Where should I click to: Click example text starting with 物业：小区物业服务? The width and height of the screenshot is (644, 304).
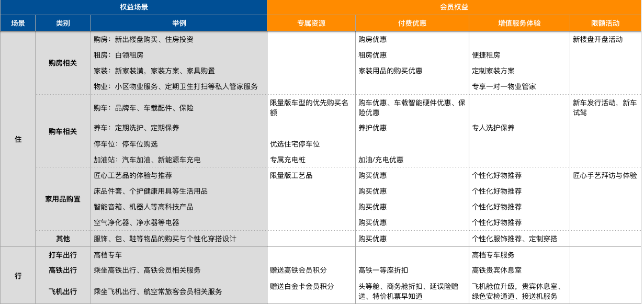pos(176,86)
